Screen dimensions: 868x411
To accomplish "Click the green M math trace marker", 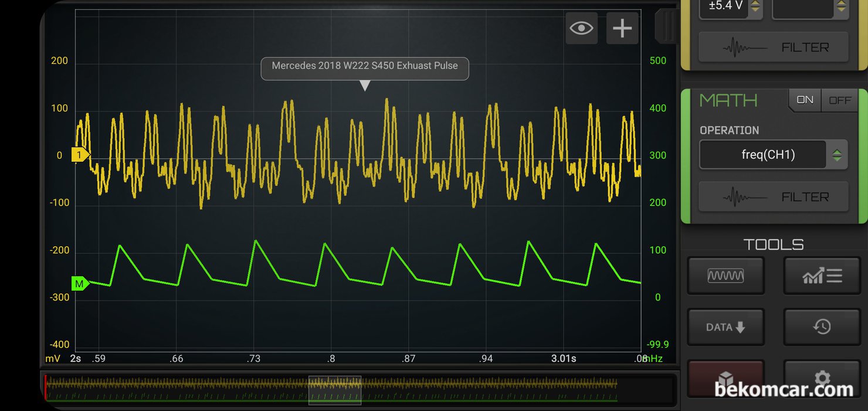I will tap(80, 284).
